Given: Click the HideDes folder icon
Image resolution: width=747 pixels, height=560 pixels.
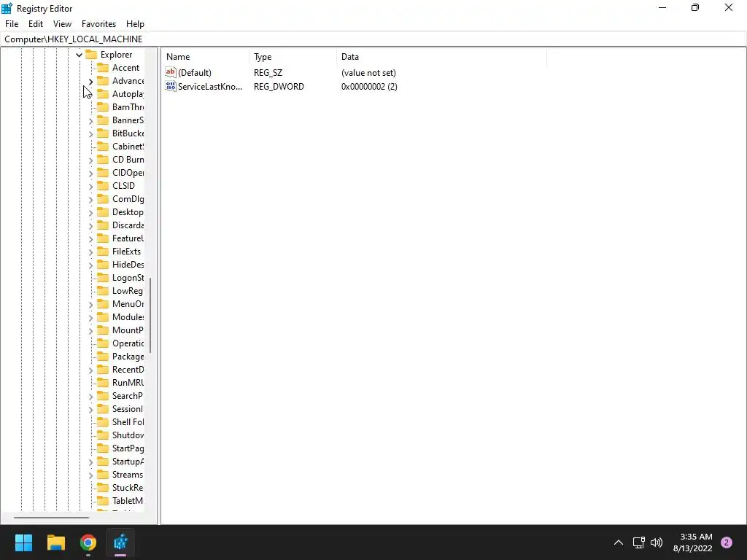Looking at the screenshot, I should pyautogui.click(x=103, y=264).
